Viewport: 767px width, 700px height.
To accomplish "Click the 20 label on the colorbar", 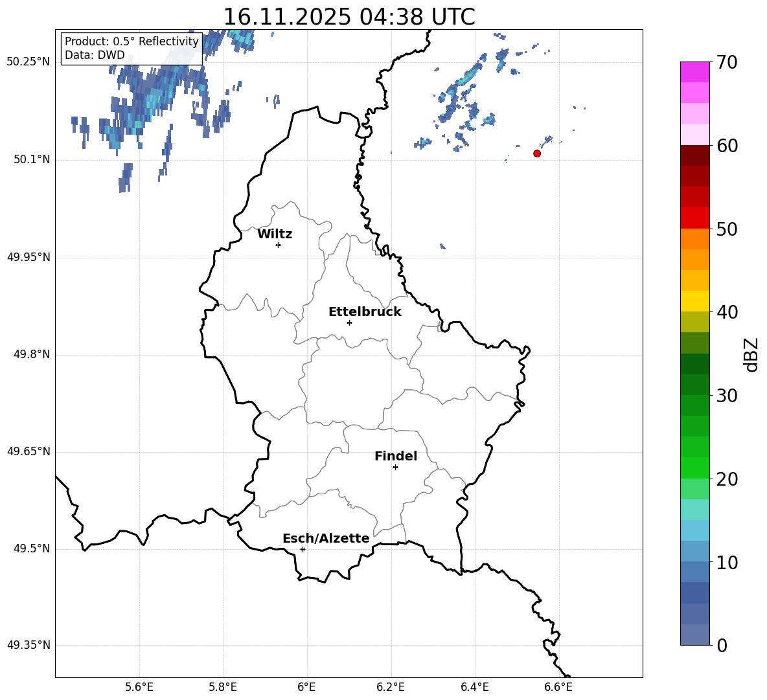I will coord(727,479).
